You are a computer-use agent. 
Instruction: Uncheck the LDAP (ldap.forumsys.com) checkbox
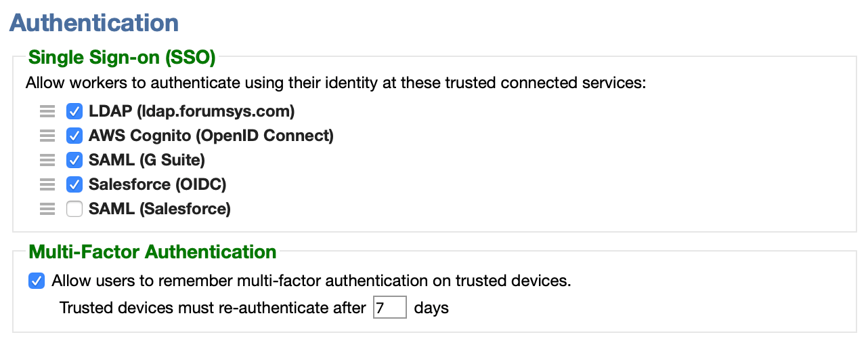pos(74,111)
